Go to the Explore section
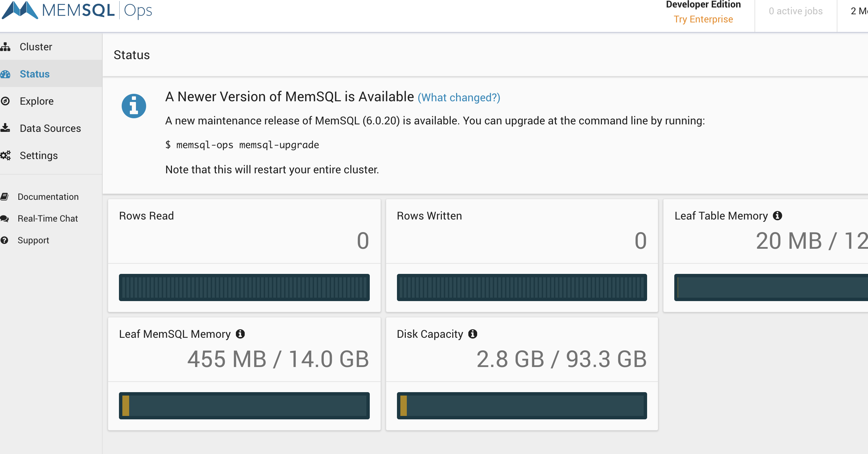The image size is (868, 454). click(x=51, y=101)
